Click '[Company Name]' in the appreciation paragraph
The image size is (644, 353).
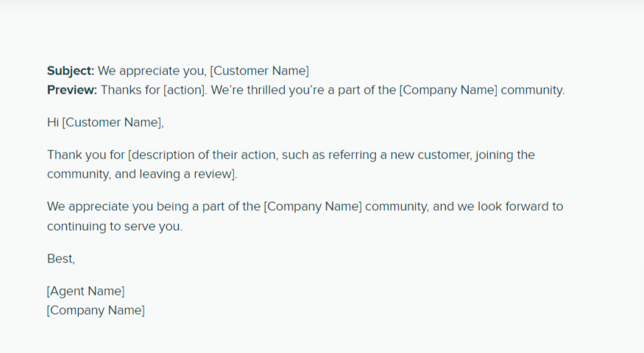[x=313, y=206]
